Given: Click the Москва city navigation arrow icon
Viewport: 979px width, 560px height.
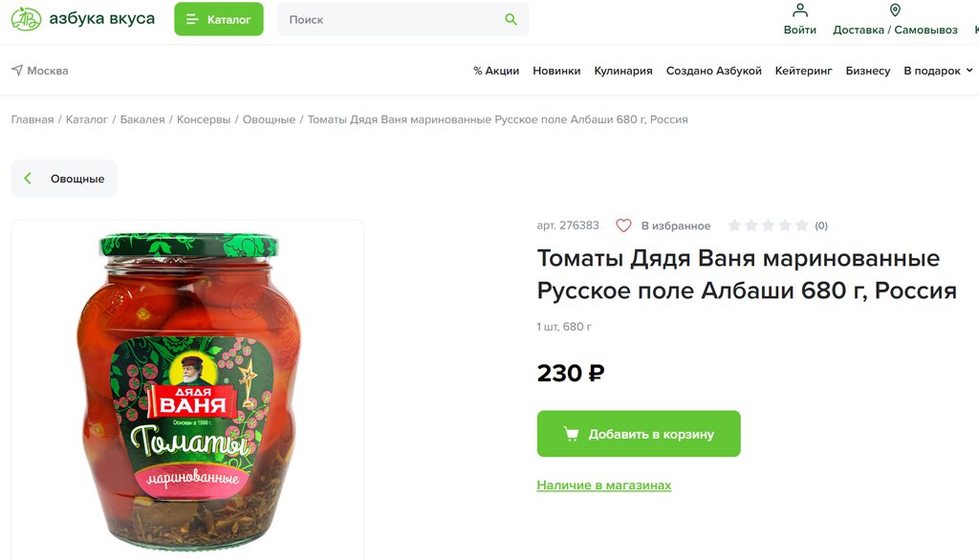Looking at the screenshot, I should [17, 71].
